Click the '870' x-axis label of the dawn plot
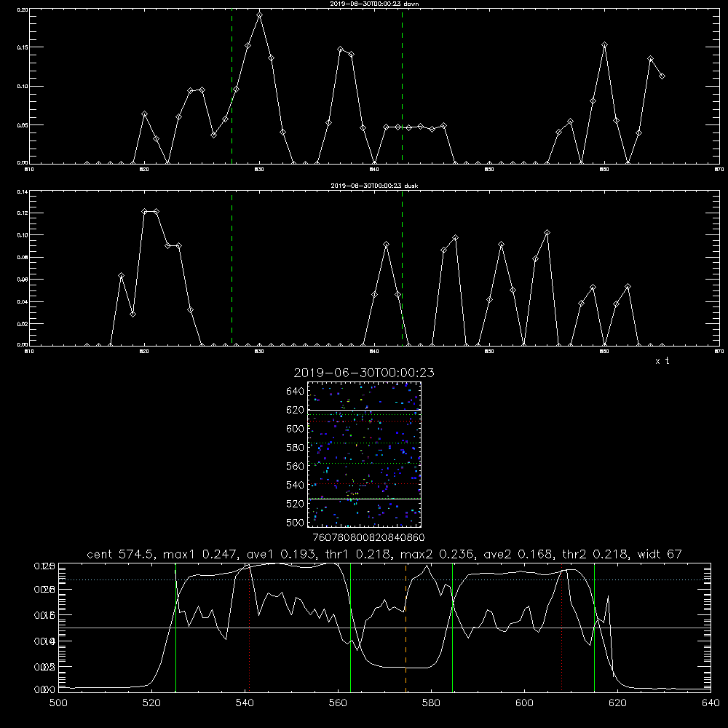 tap(719, 170)
